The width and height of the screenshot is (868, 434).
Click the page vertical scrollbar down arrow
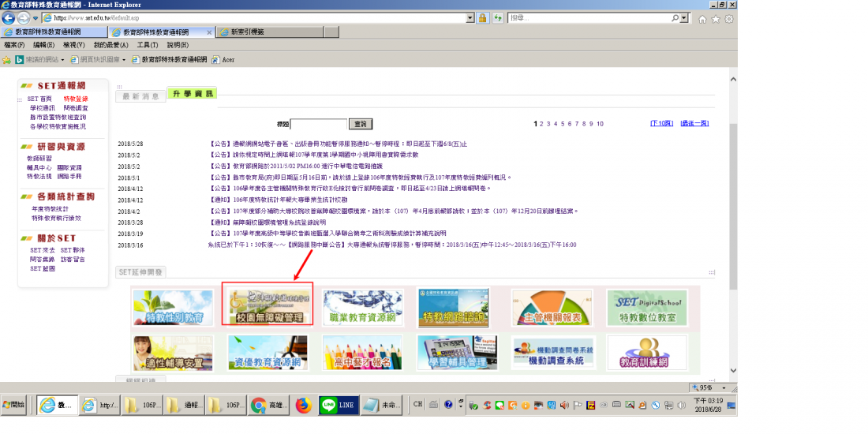pyautogui.click(x=733, y=370)
